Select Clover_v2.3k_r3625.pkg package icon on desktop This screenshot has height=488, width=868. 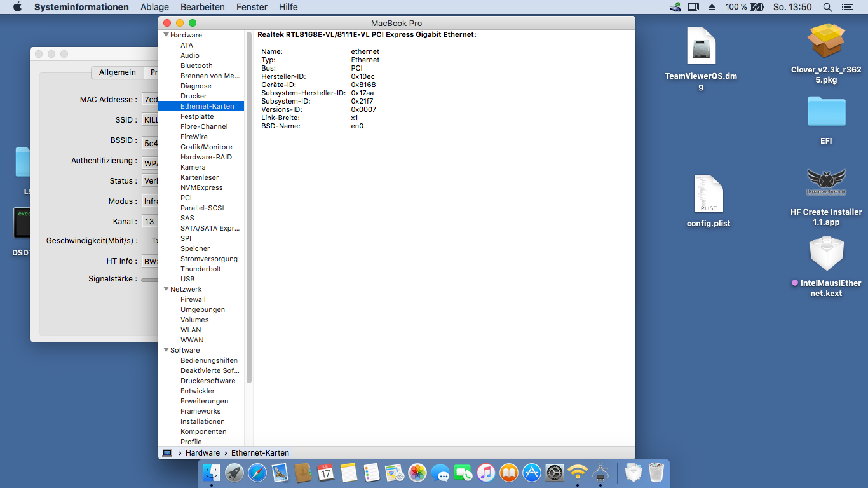pyautogui.click(x=826, y=41)
